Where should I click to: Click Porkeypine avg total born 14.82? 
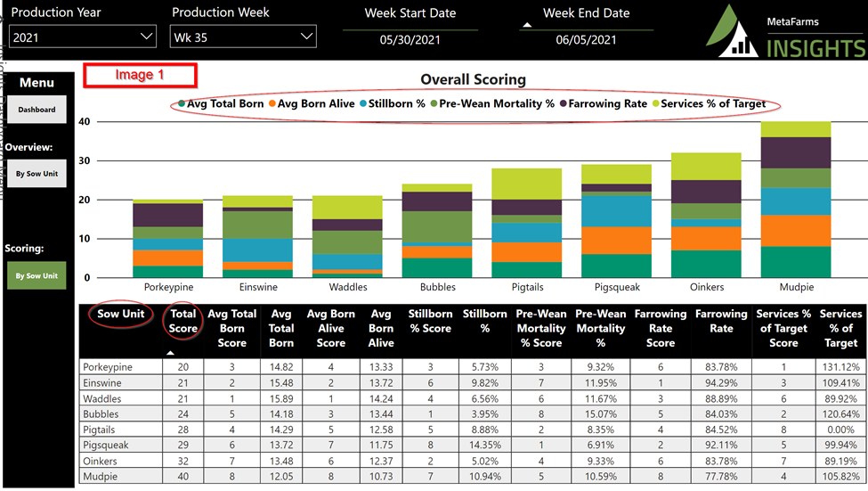tap(280, 367)
